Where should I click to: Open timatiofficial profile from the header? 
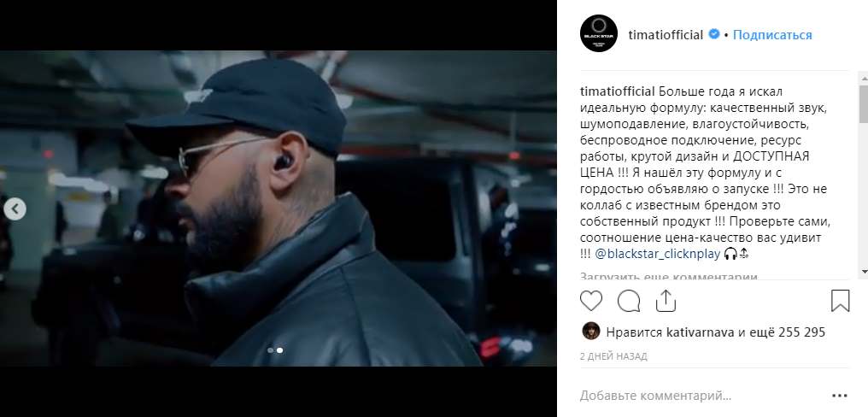click(666, 35)
